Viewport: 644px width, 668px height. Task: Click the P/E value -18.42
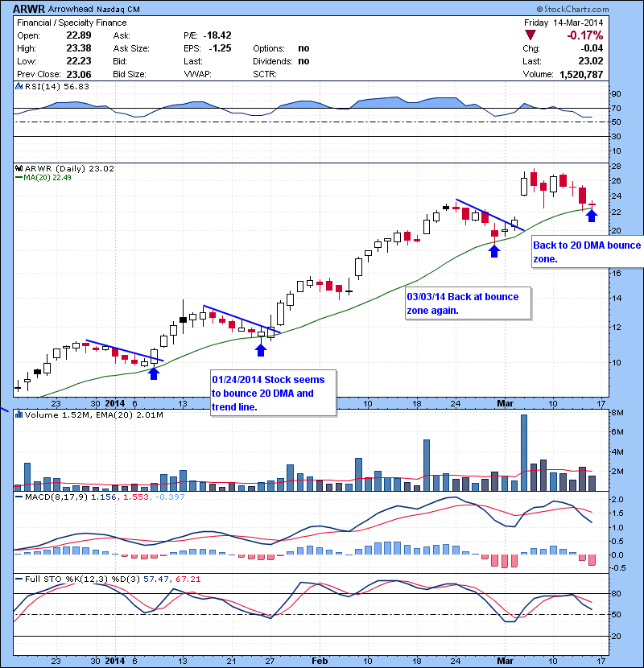click(x=217, y=35)
